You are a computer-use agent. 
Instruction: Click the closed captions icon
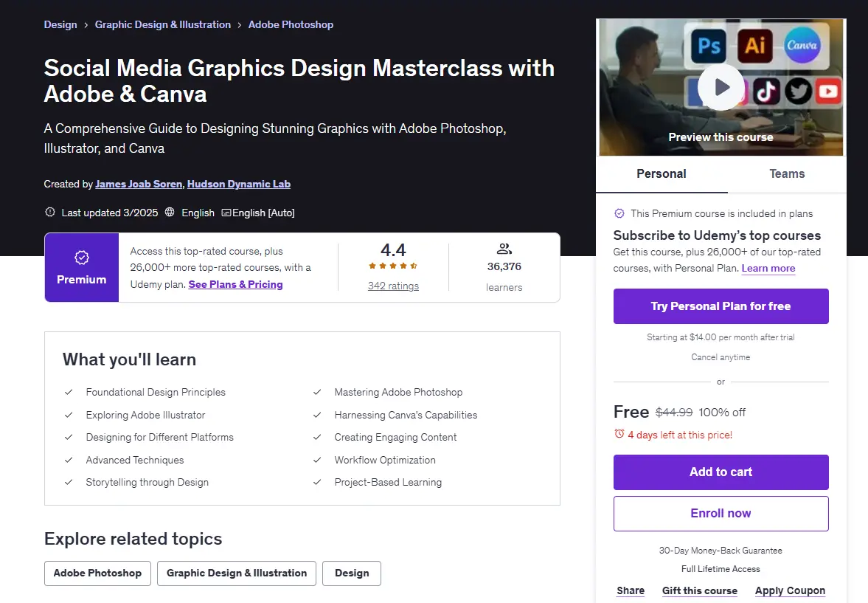(x=226, y=213)
